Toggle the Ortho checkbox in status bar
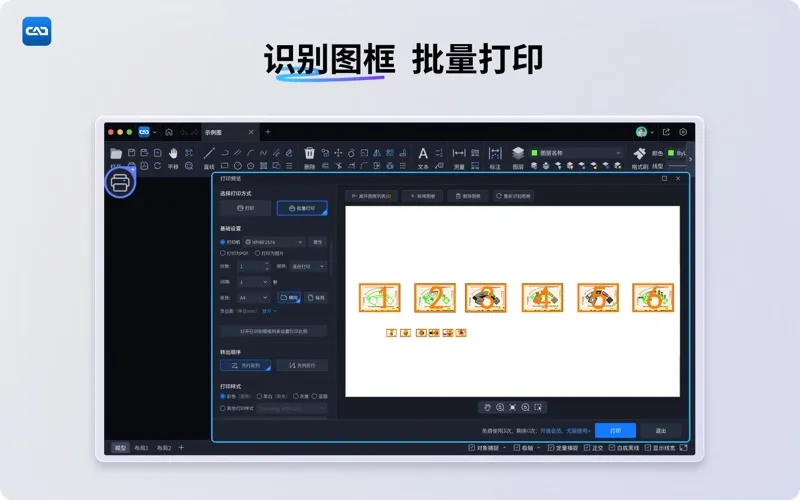 point(587,448)
